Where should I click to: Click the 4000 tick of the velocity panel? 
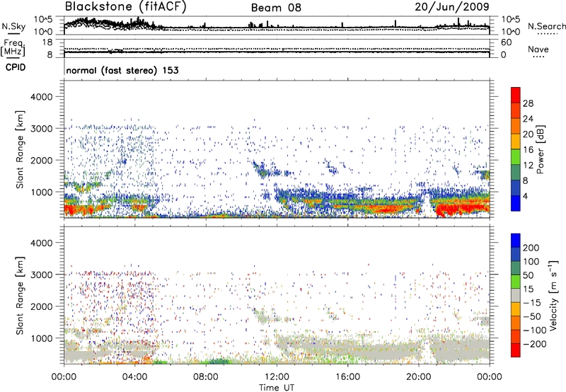[41, 243]
